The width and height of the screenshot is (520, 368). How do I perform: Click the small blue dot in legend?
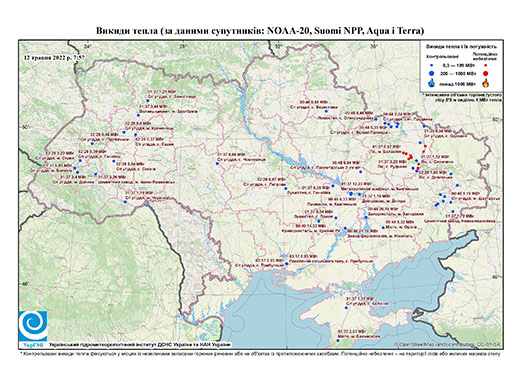point(432,65)
